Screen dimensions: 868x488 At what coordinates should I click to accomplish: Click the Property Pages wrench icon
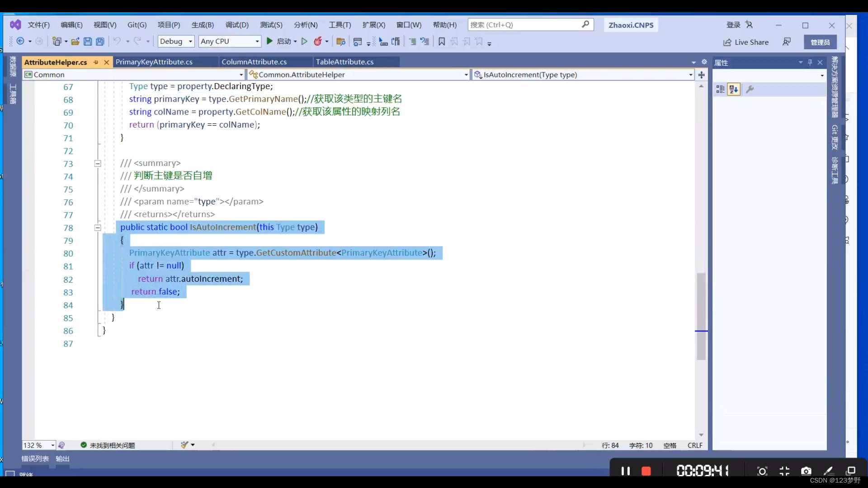click(750, 90)
